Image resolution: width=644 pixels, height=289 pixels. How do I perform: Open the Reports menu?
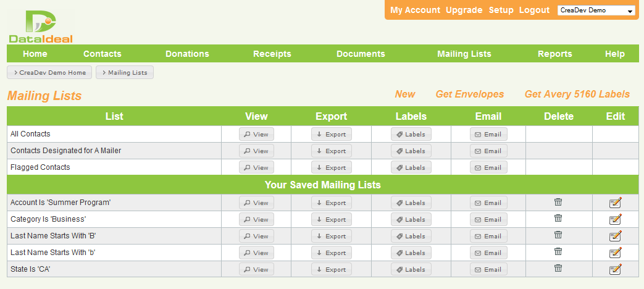point(555,54)
